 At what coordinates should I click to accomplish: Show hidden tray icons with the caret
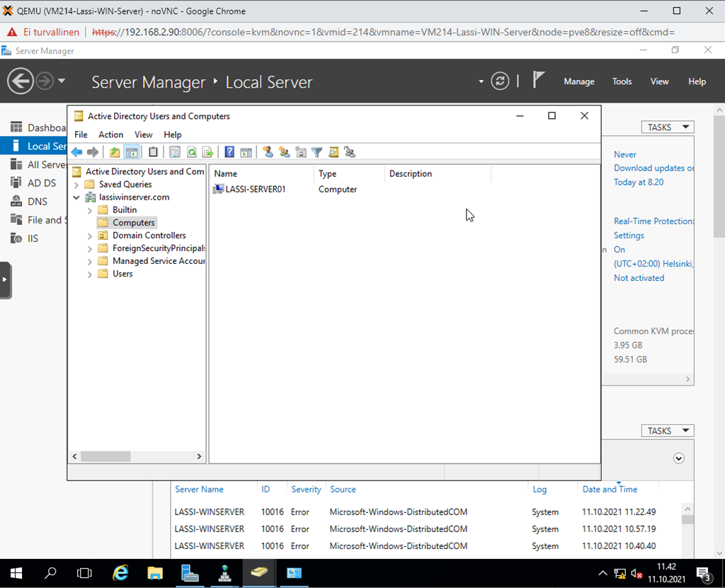click(603, 574)
